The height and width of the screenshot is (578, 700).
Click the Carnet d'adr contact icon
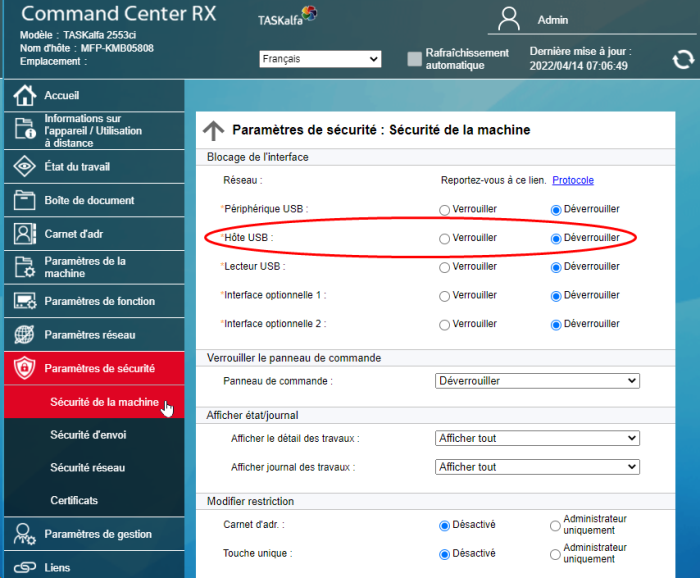tap(25, 234)
